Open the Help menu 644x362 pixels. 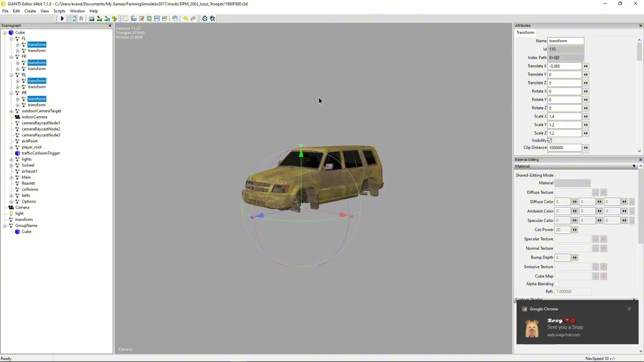point(94,11)
